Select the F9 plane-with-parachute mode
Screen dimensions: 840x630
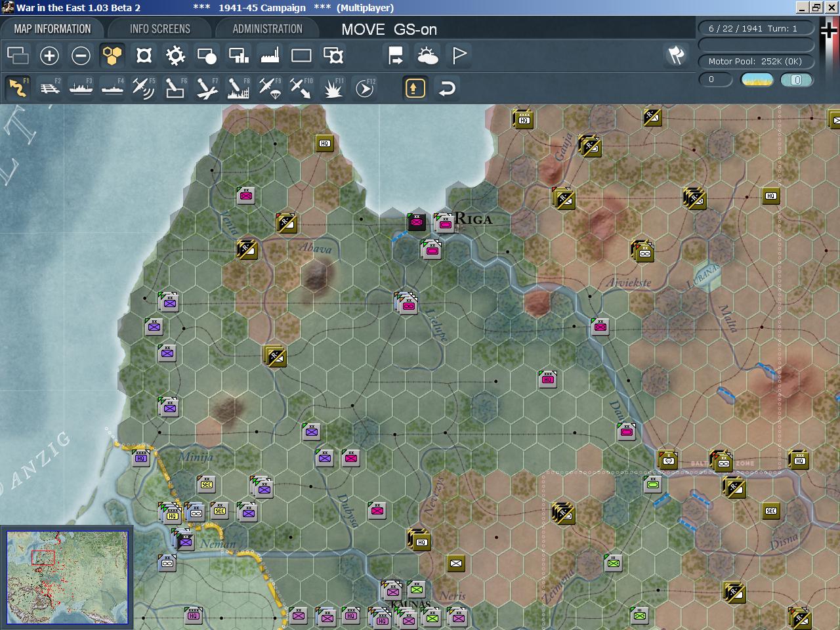pyautogui.click(x=270, y=87)
